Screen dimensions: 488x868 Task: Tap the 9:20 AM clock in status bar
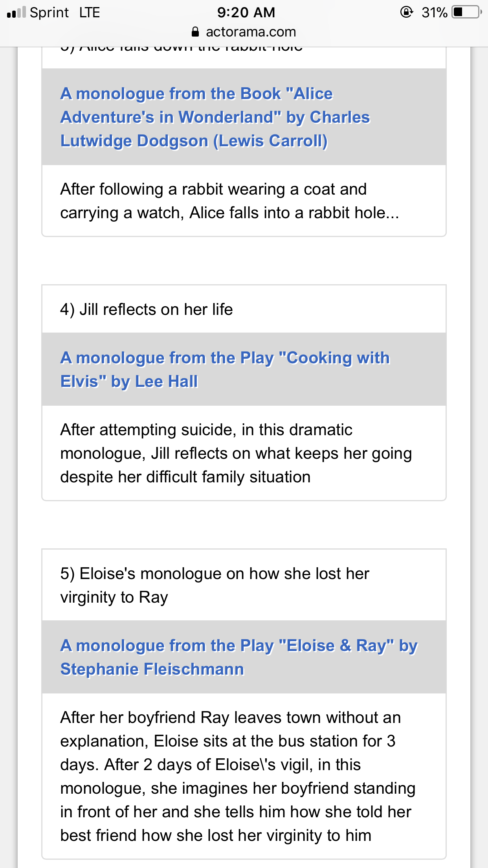[x=246, y=13]
